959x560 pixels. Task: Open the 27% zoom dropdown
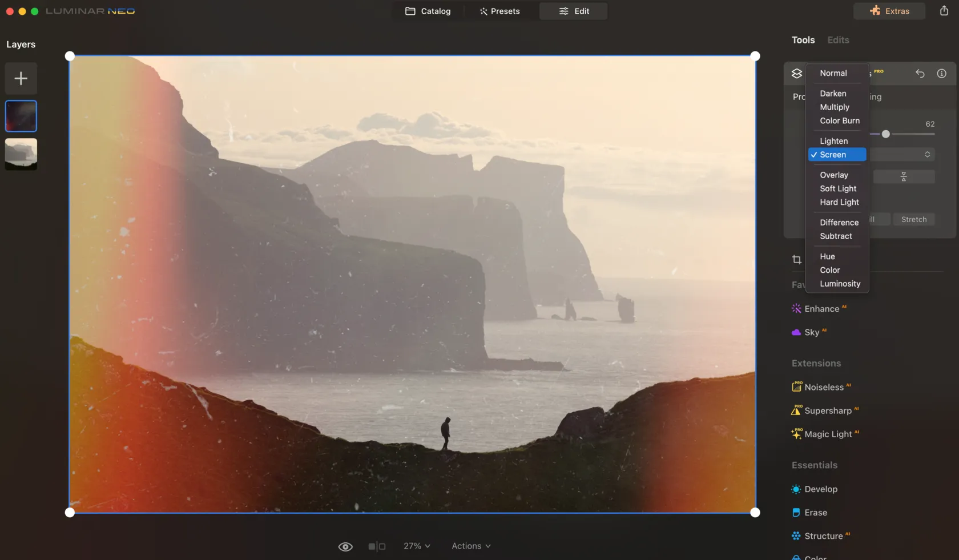click(x=417, y=546)
